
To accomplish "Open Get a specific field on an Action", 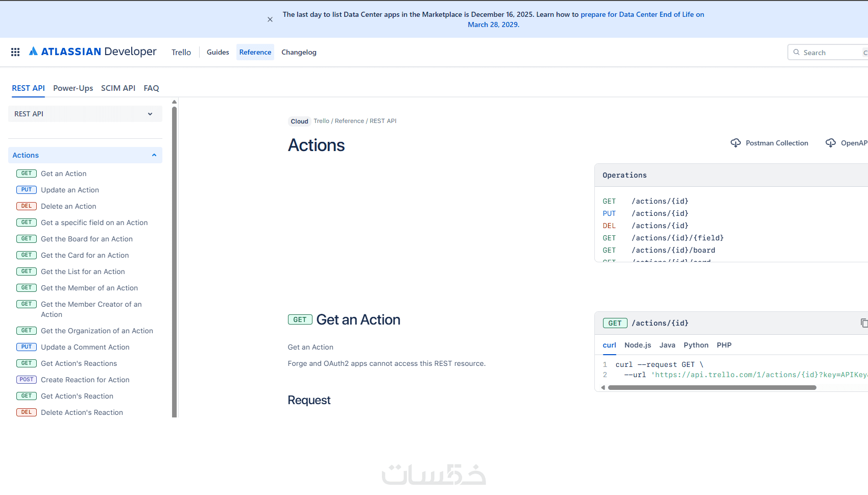I will tap(94, 222).
